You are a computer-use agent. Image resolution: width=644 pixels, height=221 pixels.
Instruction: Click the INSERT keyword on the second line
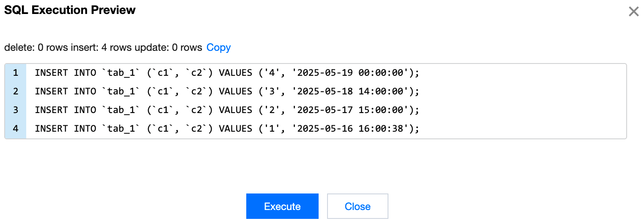tap(51, 91)
